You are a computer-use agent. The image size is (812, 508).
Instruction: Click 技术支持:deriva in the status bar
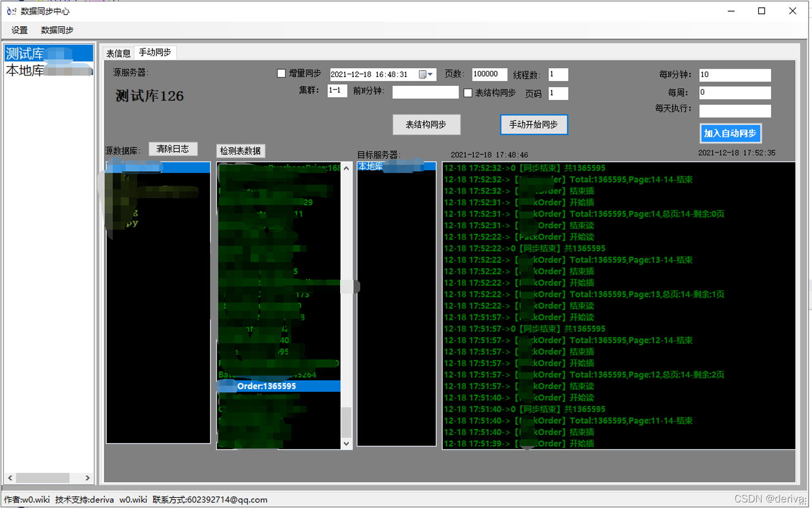84,500
